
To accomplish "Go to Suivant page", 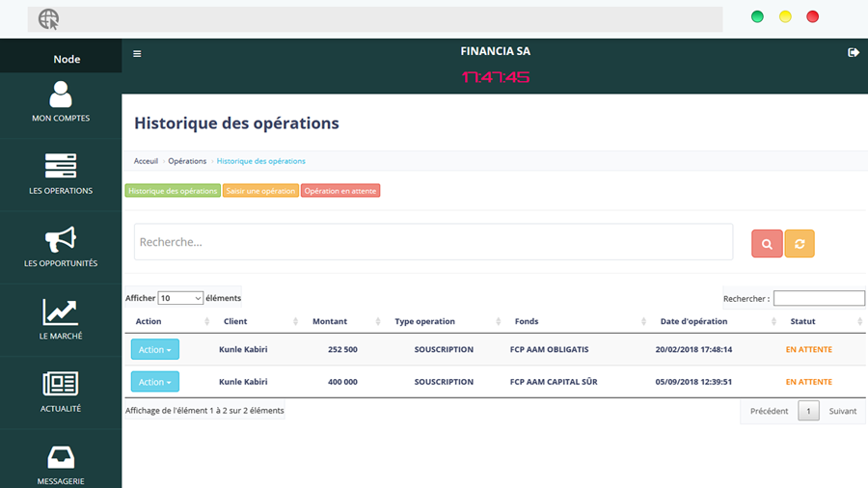I will pyautogui.click(x=843, y=411).
